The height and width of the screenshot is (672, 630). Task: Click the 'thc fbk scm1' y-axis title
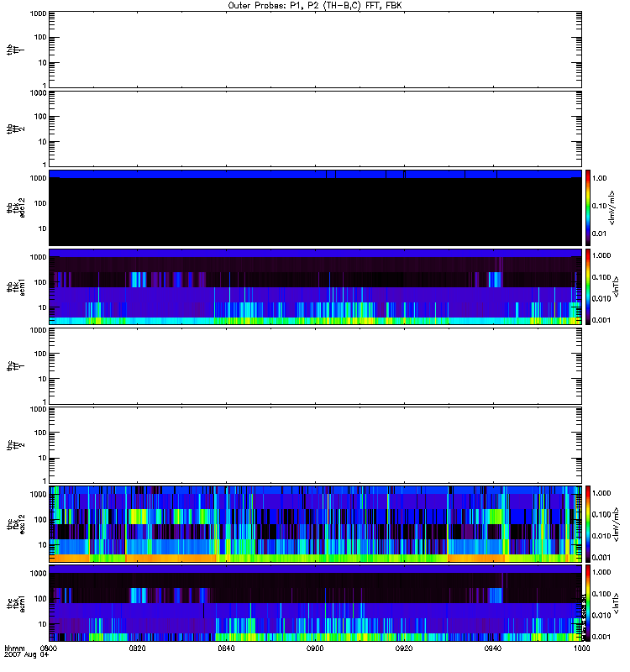point(16,603)
